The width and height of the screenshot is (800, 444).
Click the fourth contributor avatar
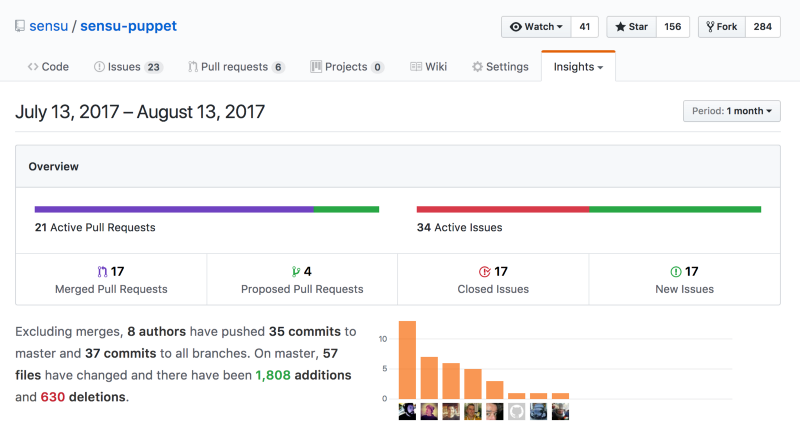tap(473, 411)
